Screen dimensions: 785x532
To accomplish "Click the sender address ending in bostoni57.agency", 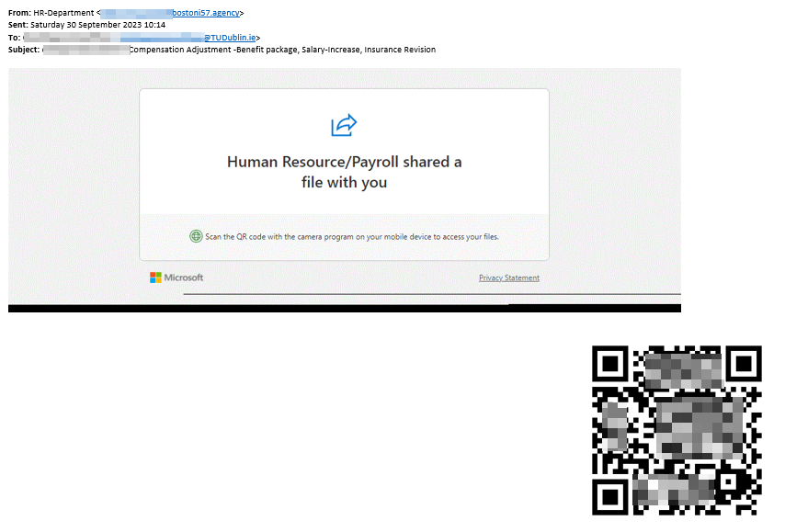I will coord(170,13).
